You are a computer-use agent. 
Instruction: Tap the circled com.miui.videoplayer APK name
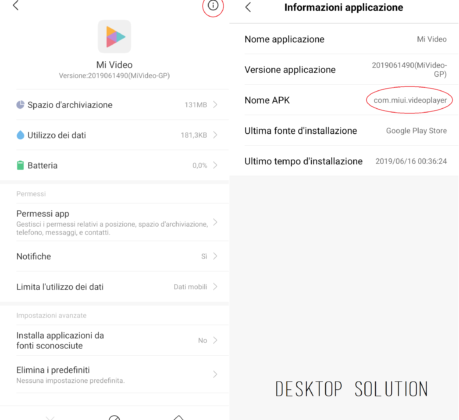click(x=410, y=100)
